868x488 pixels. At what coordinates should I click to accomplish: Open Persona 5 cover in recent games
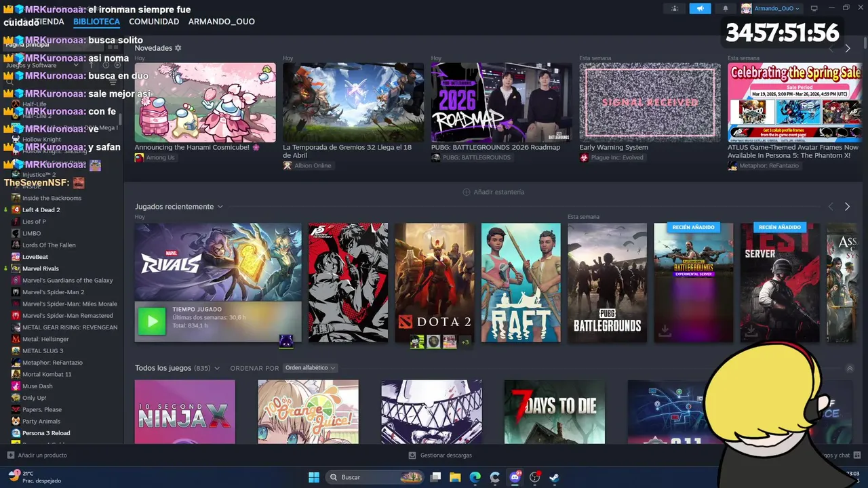348,283
